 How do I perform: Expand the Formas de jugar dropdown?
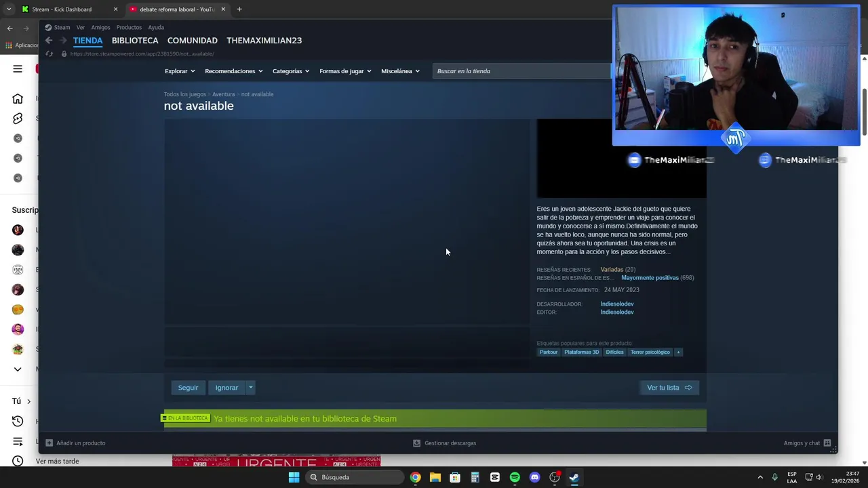point(345,71)
